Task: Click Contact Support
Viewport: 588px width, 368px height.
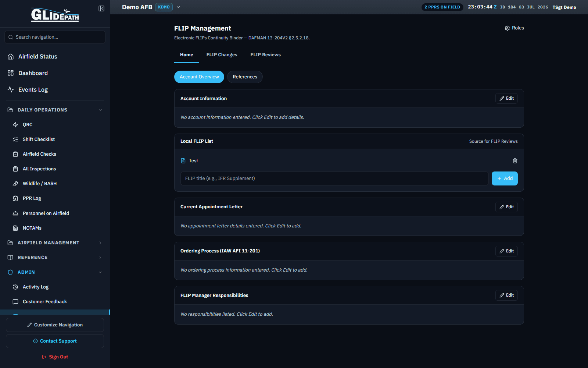Action: 55,341
